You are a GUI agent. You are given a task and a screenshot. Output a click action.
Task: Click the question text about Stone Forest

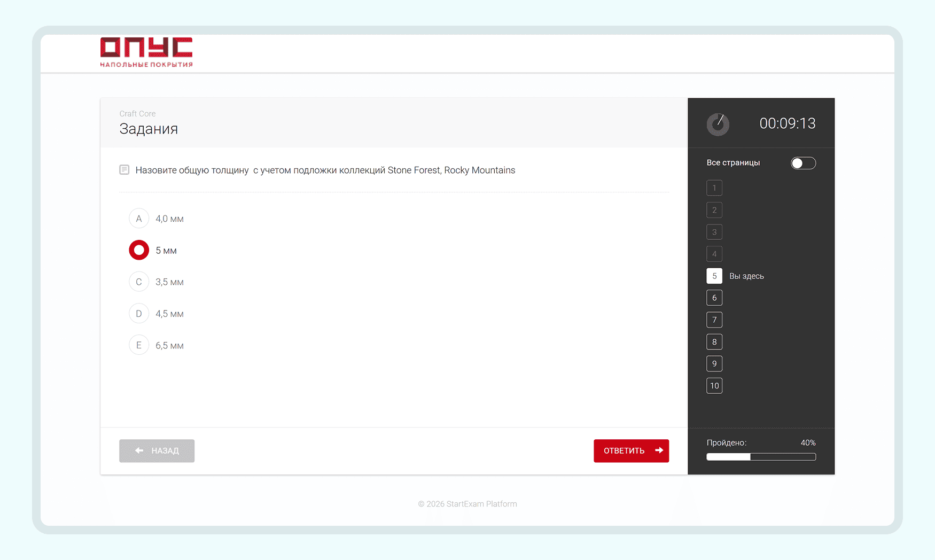coord(325,170)
